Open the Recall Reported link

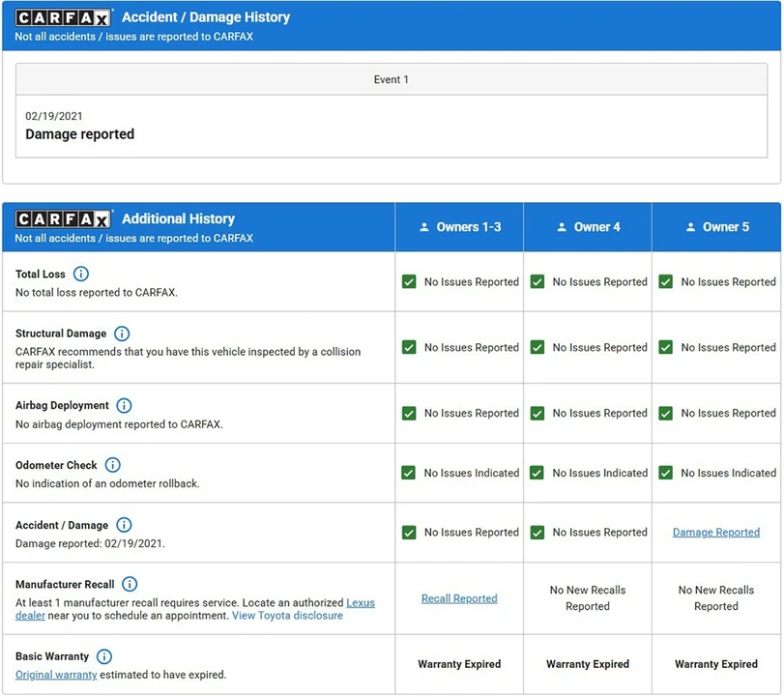459,598
